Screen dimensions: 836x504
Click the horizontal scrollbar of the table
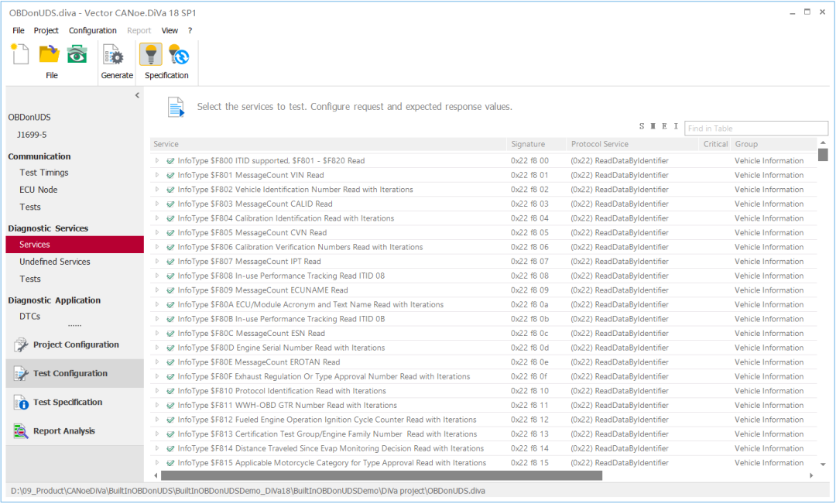(x=381, y=475)
